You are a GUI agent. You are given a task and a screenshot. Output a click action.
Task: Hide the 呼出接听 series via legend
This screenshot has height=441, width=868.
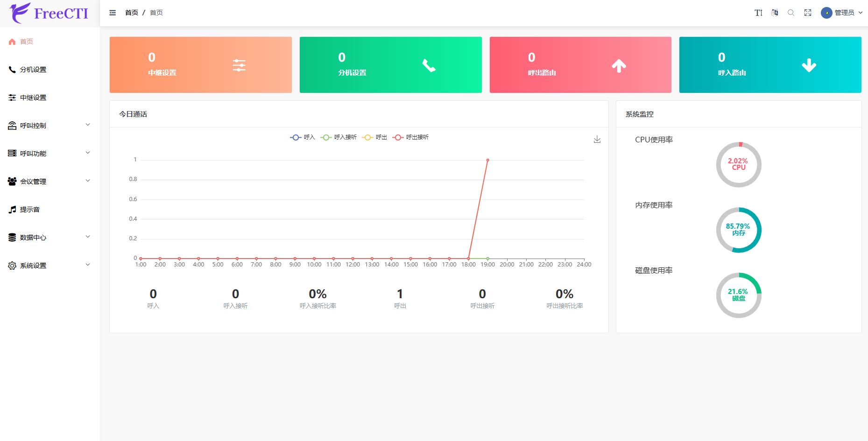pos(411,137)
